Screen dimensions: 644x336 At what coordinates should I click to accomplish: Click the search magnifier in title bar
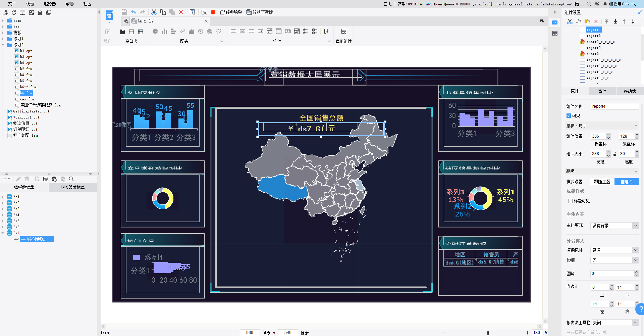[589, 4]
